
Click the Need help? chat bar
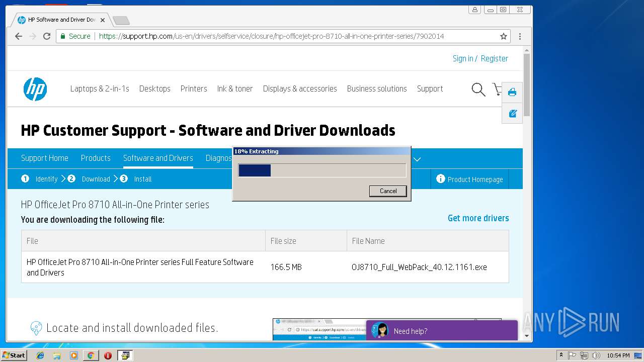pos(442,330)
